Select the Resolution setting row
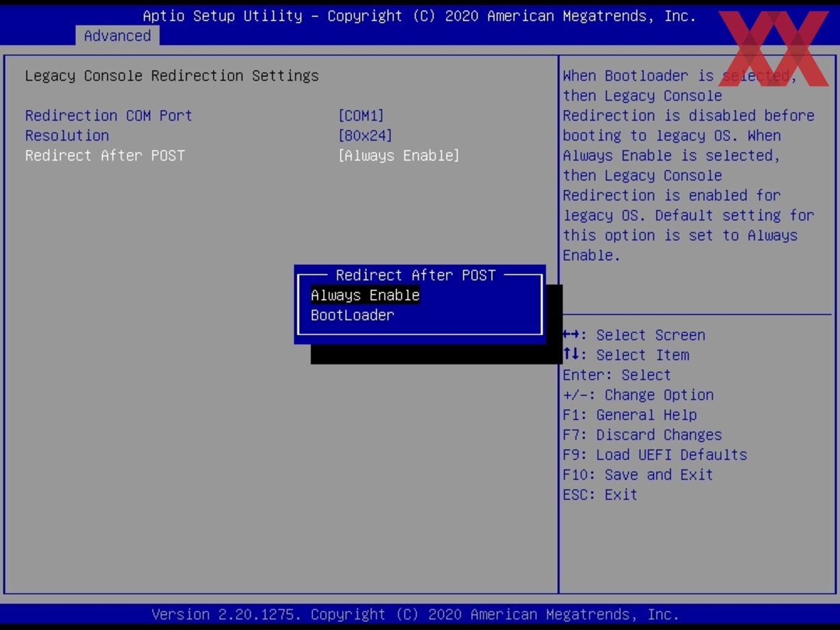840x630 pixels. [x=67, y=135]
